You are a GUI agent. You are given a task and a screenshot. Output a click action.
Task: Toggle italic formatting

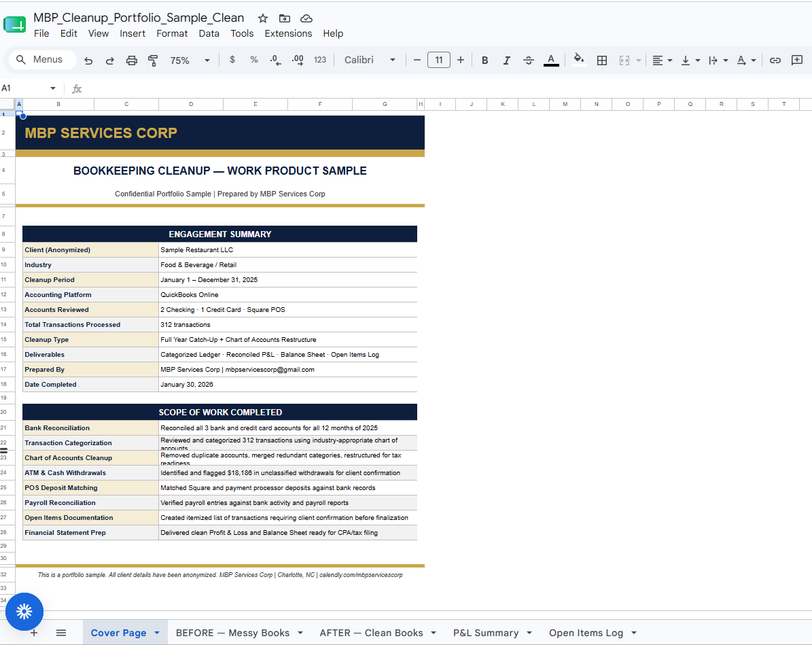506,60
